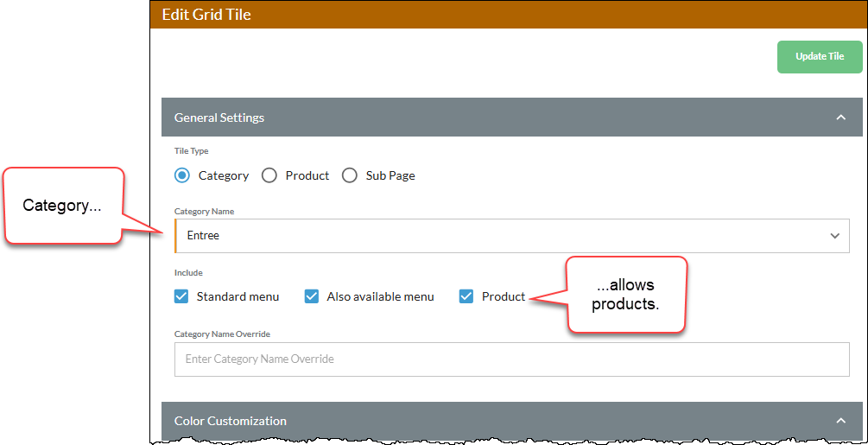The image size is (868, 445).
Task: Collapse the General Settings section chevron
Action: click(x=841, y=118)
